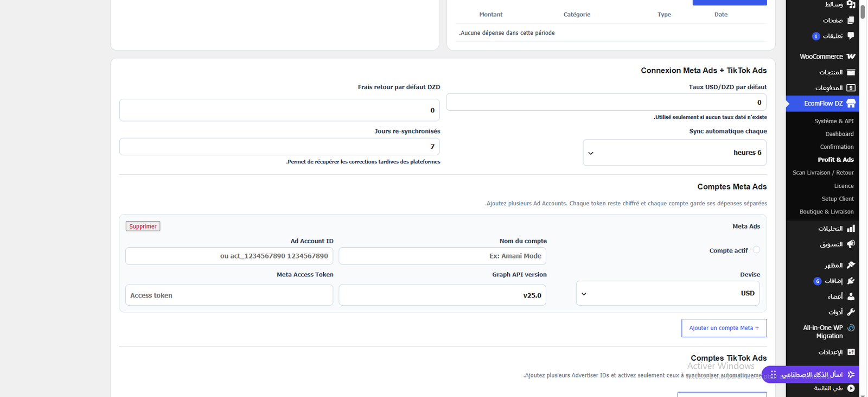
Task: Click the plugins update badge showing 6
Action: [818, 281]
